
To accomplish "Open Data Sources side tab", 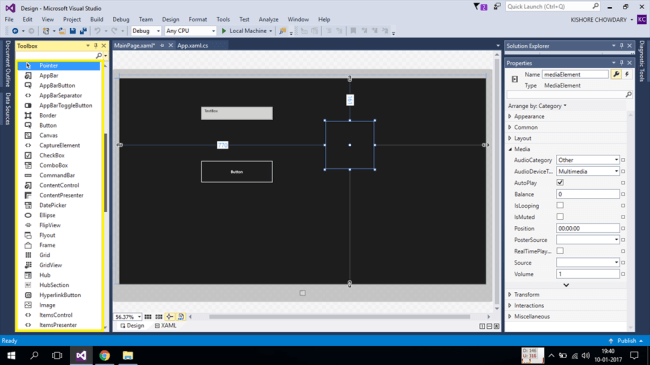I will (8, 108).
